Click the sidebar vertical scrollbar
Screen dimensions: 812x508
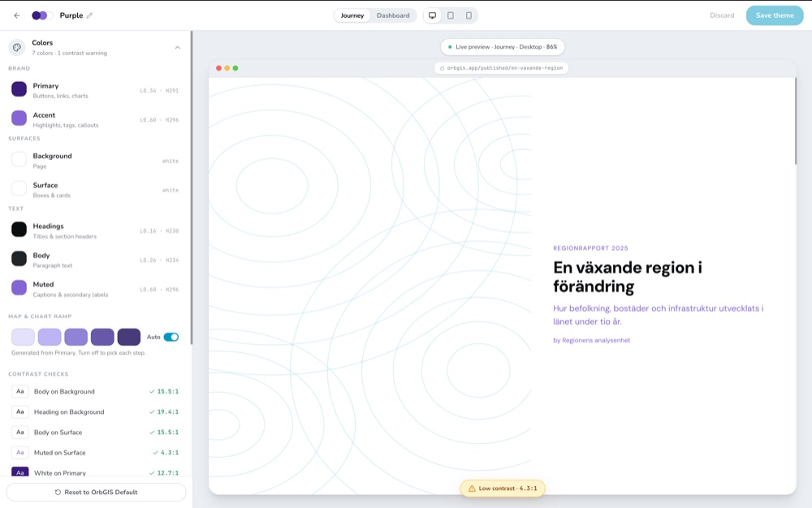coord(191,187)
